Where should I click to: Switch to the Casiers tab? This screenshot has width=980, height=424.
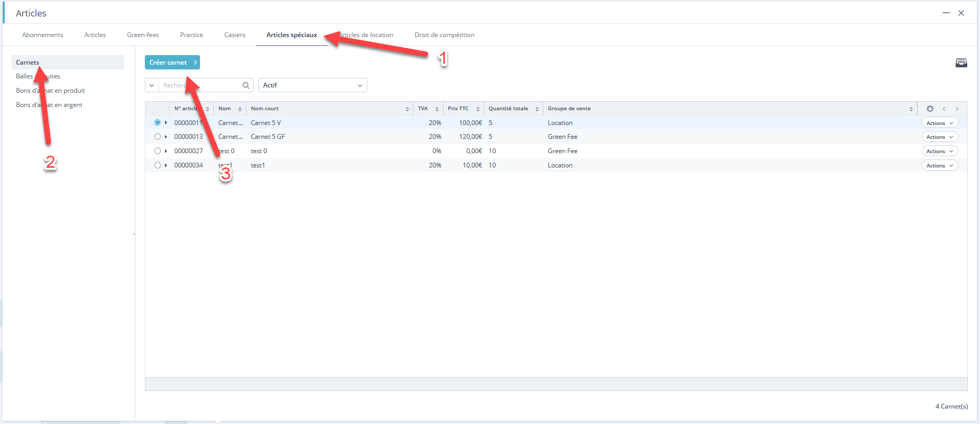pyautogui.click(x=235, y=35)
